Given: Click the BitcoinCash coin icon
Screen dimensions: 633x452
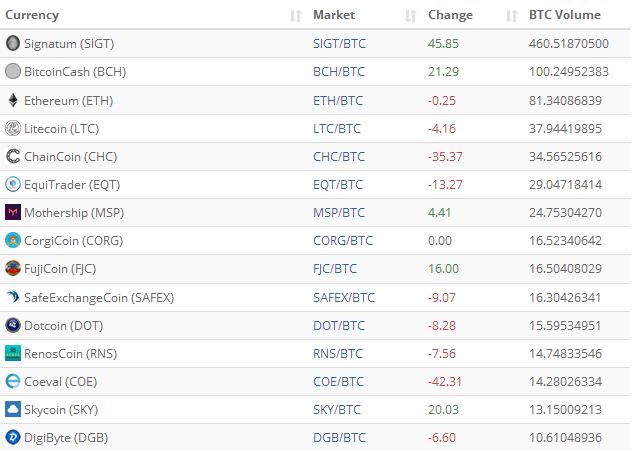Looking at the screenshot, I should pos(13,72).
